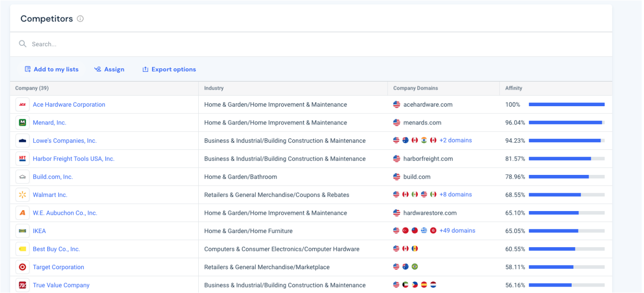Open Menard, Inc. company link
This screenshot has height=293, width=644.
pos(49,123)
